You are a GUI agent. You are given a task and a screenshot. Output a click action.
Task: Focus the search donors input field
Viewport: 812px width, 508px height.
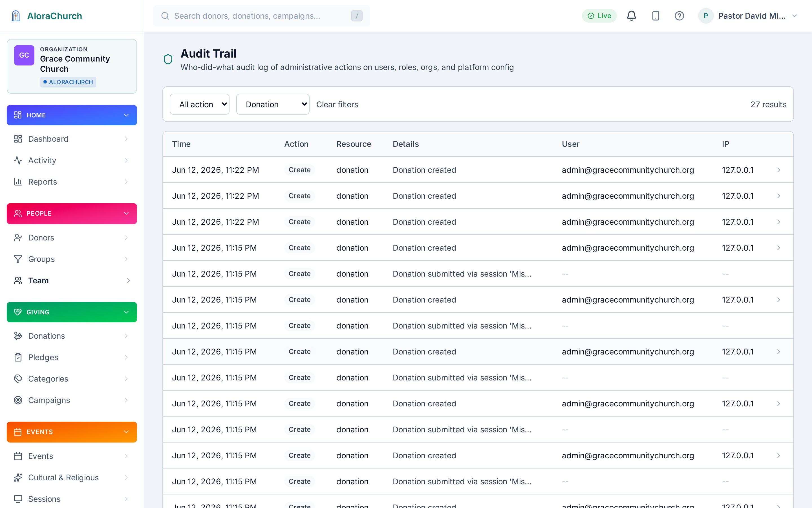261,16
